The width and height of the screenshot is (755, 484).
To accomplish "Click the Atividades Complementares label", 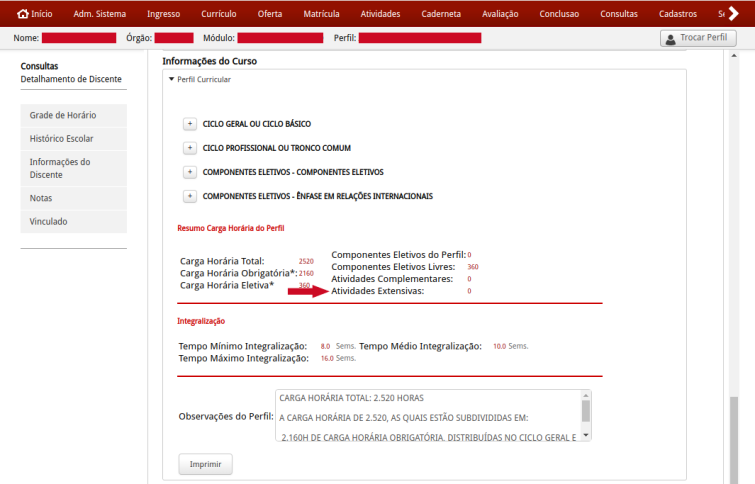I will (x=392, y=279).
